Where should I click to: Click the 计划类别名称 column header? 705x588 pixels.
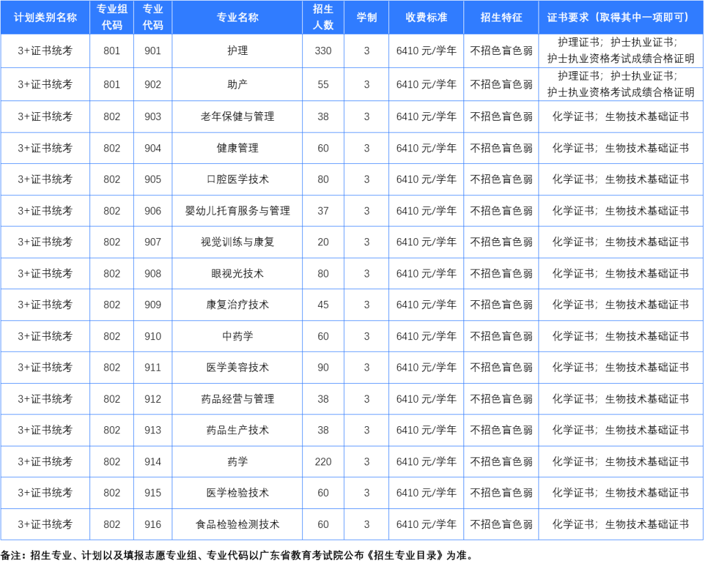click(45, 18)
